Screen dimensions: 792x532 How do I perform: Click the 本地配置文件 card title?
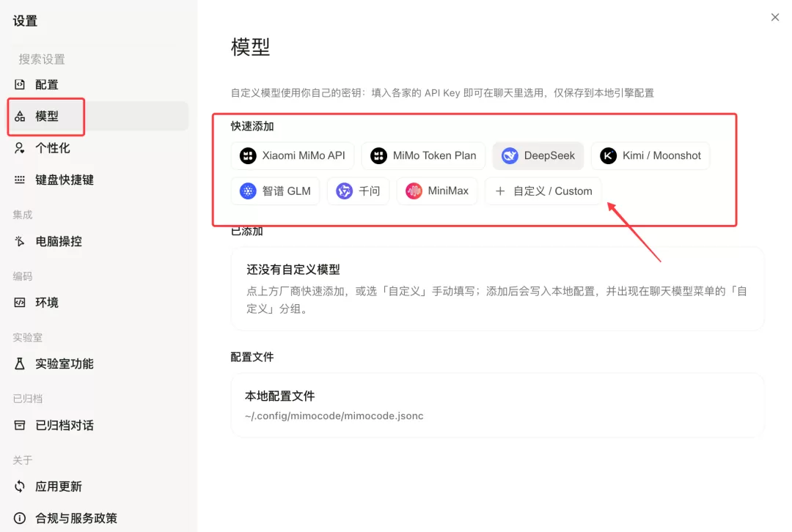click(280, 396)
